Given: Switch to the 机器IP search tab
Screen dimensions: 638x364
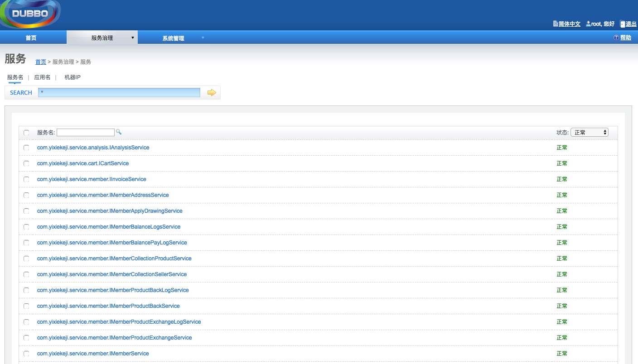Looking at the screenshot, I should 72,77.
